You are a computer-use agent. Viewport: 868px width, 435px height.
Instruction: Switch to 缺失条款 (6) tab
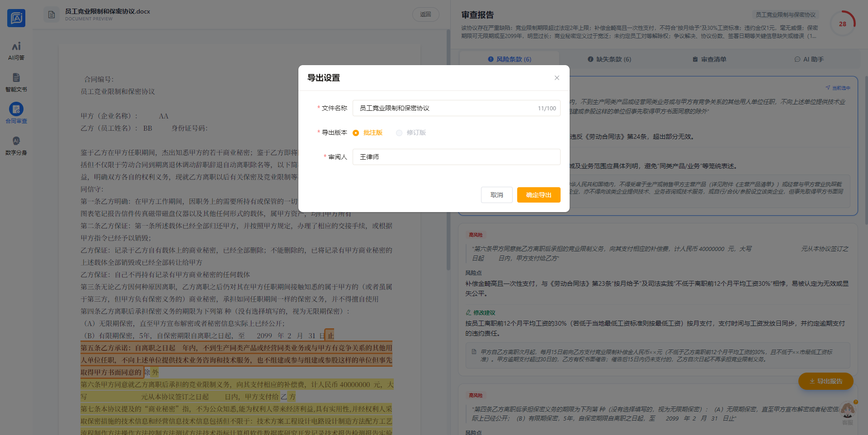[609, 59]
